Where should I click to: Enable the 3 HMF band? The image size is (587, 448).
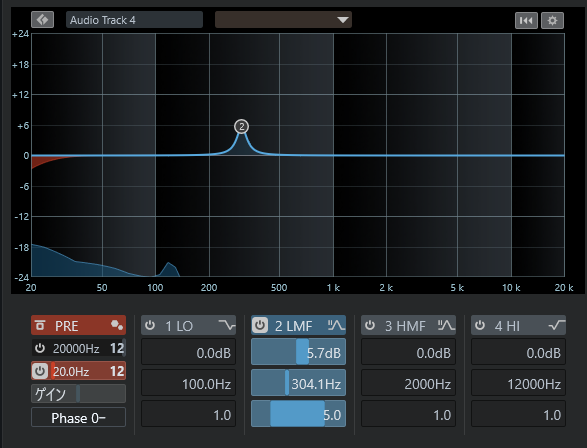(x=370, y=325)
